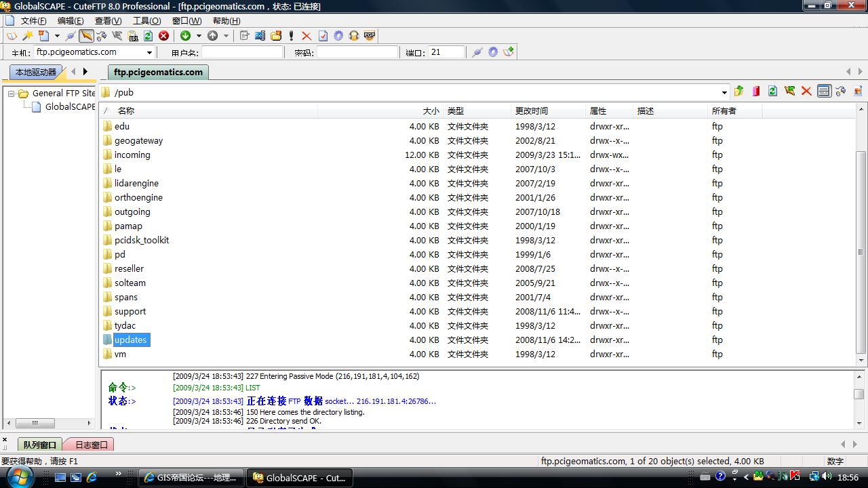Select the pcidsk_toolkit folder
The height and width of the screenshot is (488, 868).
pos(142,240)
